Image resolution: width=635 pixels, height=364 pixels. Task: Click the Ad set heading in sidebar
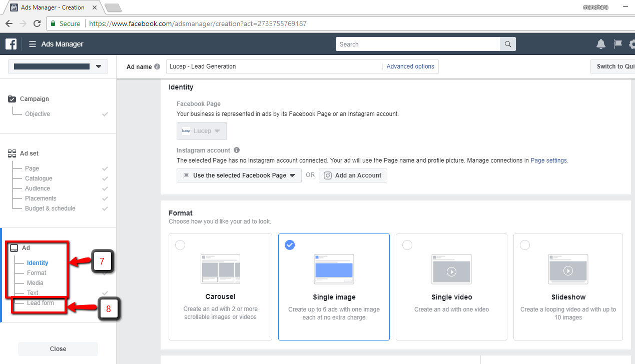point(30,153)
